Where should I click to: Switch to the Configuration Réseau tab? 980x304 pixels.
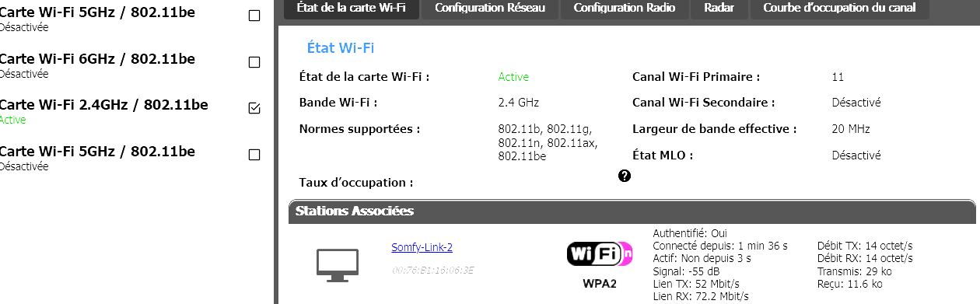(490, 9)
